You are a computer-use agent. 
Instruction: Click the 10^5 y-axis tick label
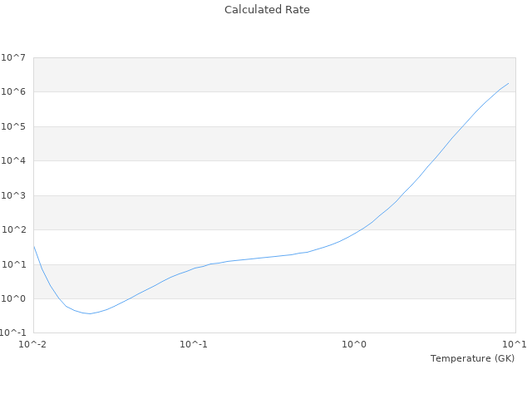click(x=13, y=127)
